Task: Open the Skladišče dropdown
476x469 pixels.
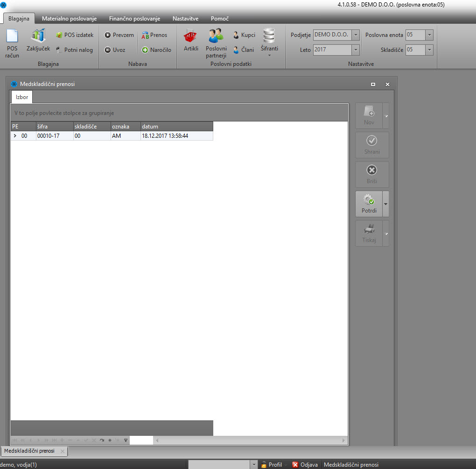Action: coord(429,50)
